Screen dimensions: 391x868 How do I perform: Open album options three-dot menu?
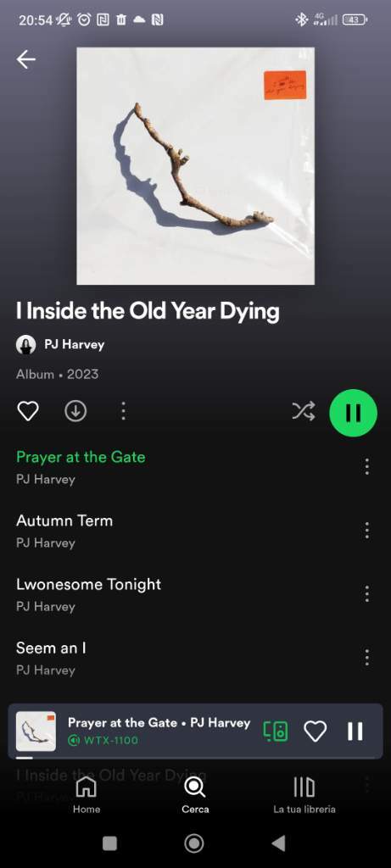tap(123, 411)
